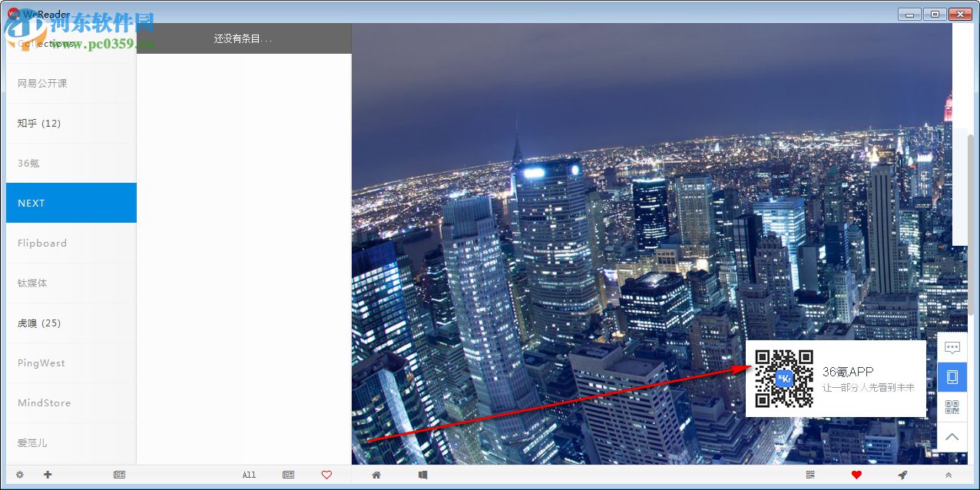Image resolution: width=980 pixels, height=490 pixels.
Task: Click the newspaper icon beside the All filter
Action: point(288,475)
